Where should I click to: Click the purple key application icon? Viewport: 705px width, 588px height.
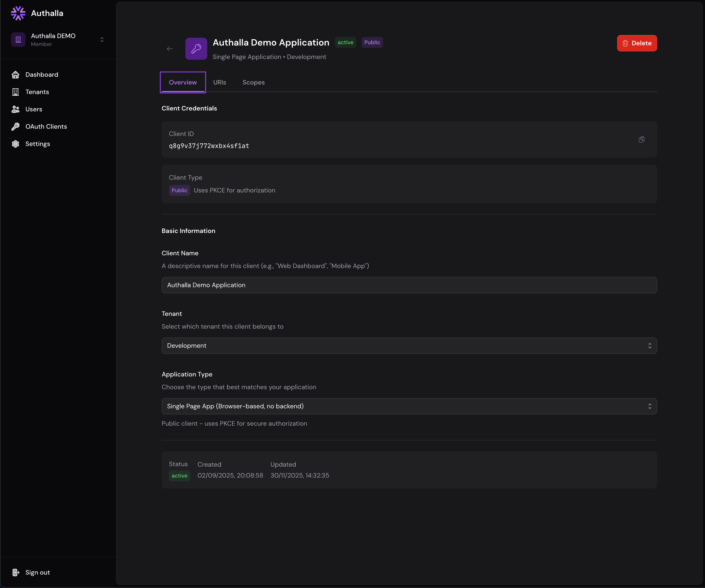(196, 49)
